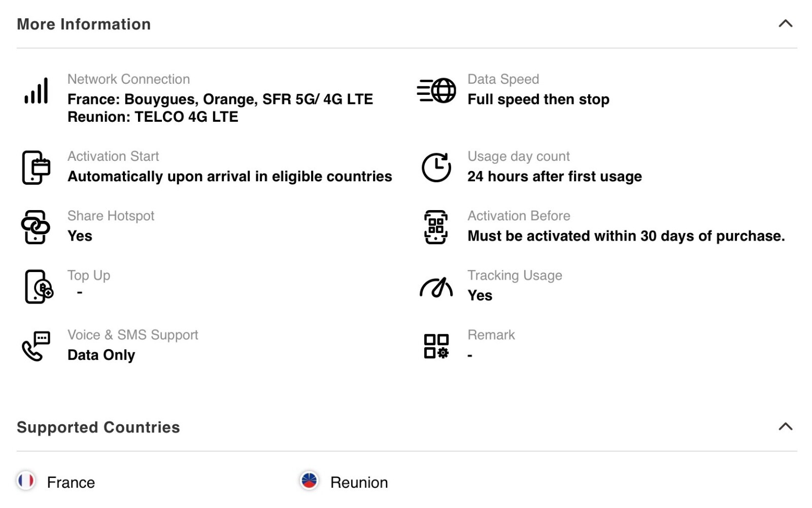This screenshot has width=812, height=508.
Task: Select the Reunion flag icon
Action: click(x=309, y=480)
